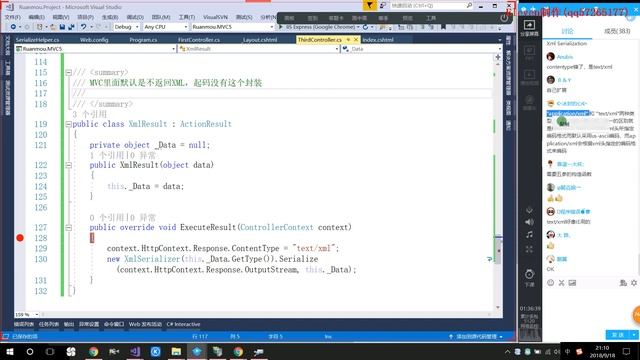
Task: Click the Quick Launch search box
Action: pos(431,5)
